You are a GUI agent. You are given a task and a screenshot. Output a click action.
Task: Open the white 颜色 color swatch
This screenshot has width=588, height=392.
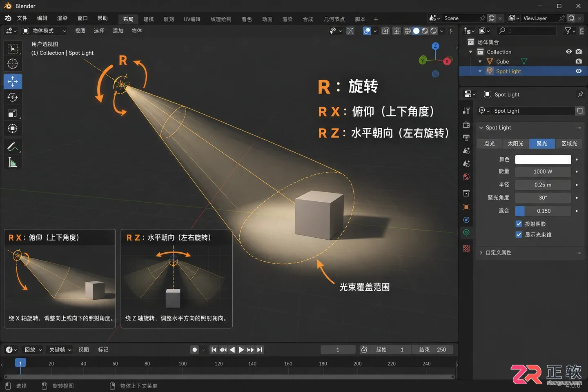(x=543, y=159)
